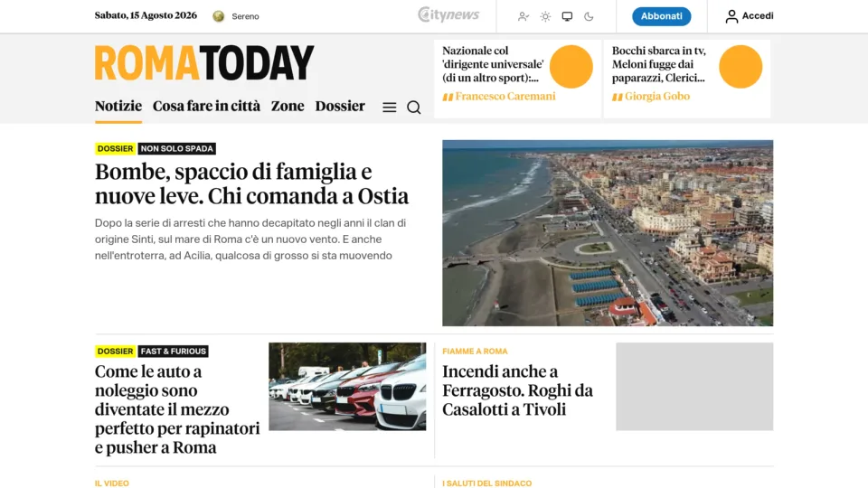868x488 pixels.
Task: Click the DOSSIER tag above auto a noleggio
Action: (x=115, y=351)
